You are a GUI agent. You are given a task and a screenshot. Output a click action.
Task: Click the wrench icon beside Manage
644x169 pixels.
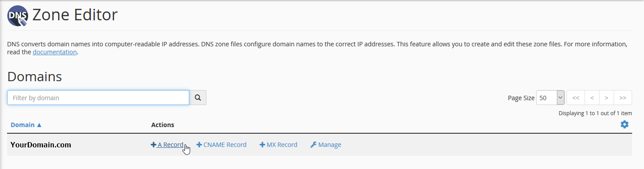point(313,145)
